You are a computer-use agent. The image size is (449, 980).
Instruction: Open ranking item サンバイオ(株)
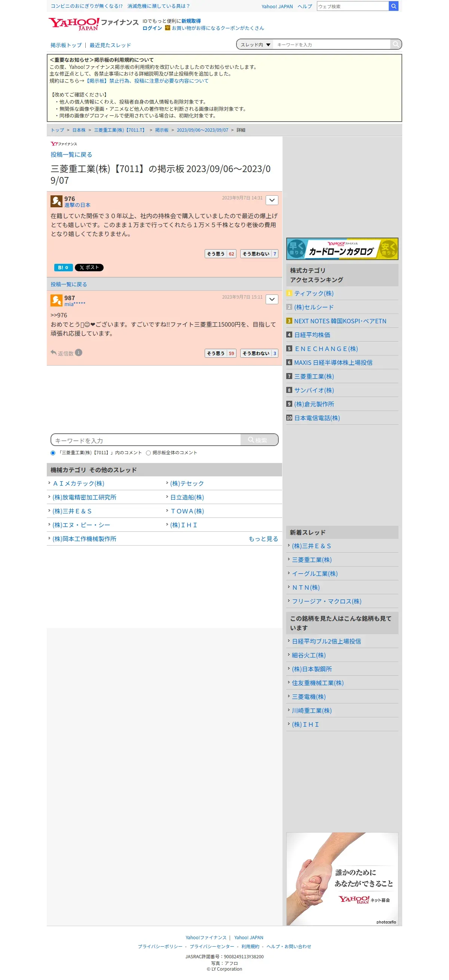[314, 390]
